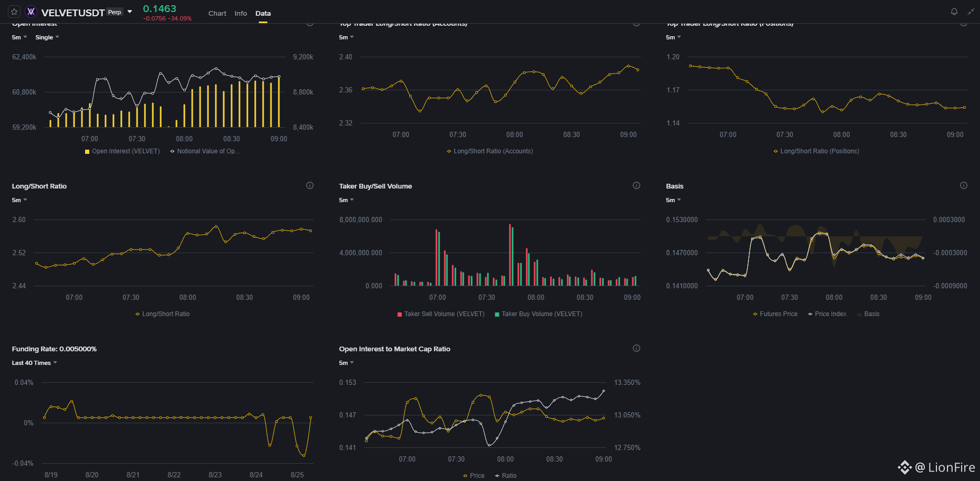Image resolution: width=980 pixels, height=481 pixels.
Task: Click the 0.1530000 Basis price axis label
Action: (x=682, y=219)
